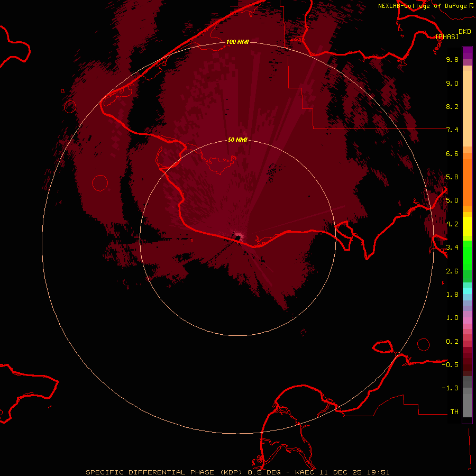The height and width of the screenshot is (476, 476).
Task: Click the 100 NMI range ring label
Action: 237,42
